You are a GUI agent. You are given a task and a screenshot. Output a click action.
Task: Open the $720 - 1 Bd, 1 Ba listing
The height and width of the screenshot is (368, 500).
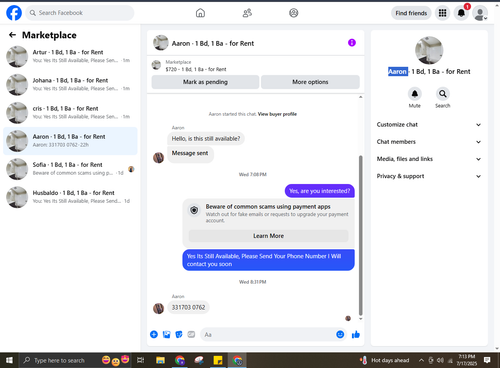click(196, 69)
